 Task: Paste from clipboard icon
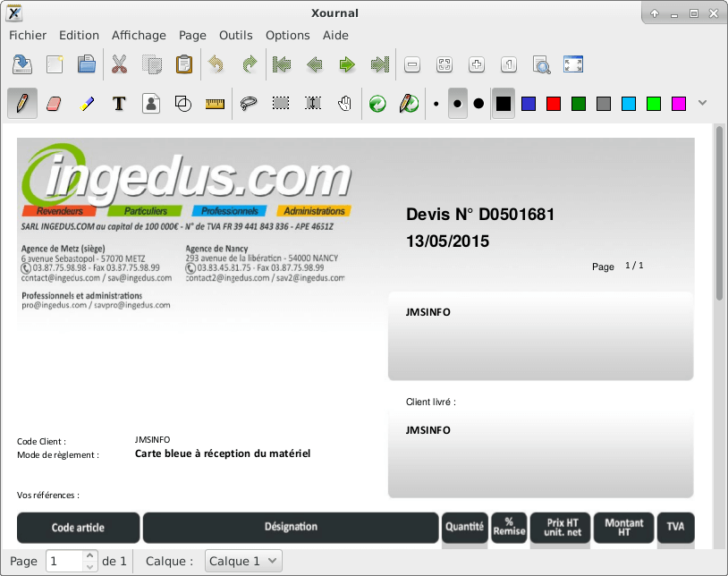[x=184, y=64]
